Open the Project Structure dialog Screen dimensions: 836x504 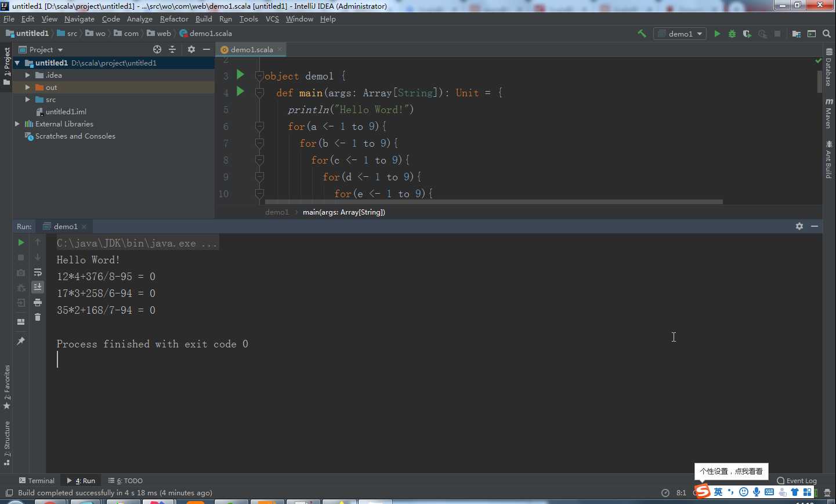[x=796, y=34]
